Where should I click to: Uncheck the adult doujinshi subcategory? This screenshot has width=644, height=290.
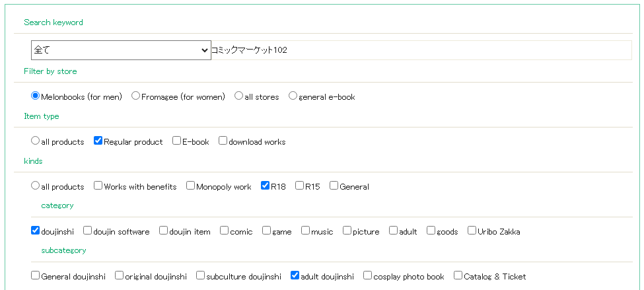[295, 275]
